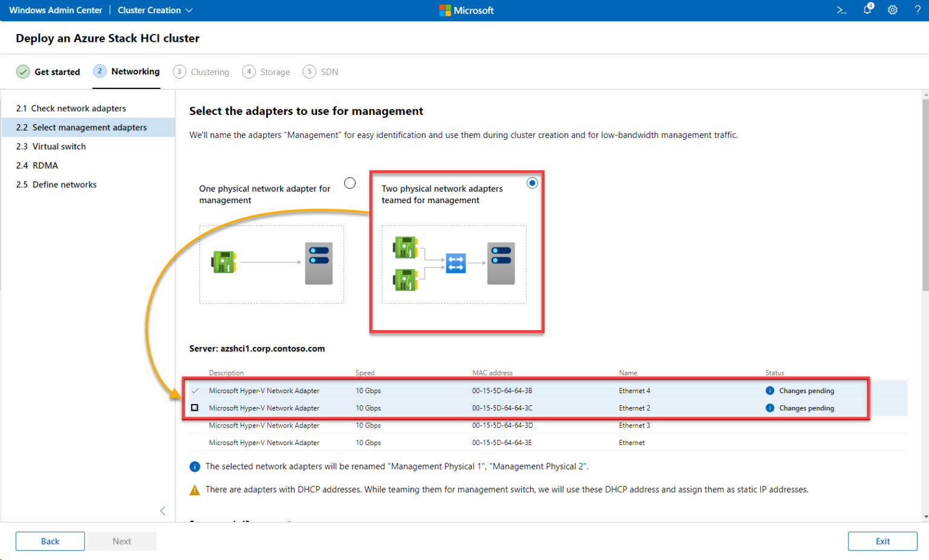
Task: Select two physical network adapters teamed for management
Action: 532,183
